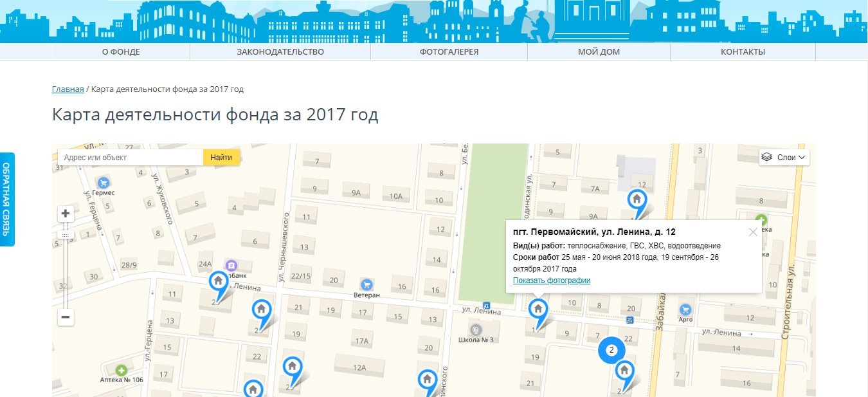Open the О ФОНДЕ menu item
The height and width of the screenshot is (397, 868).
121,52
